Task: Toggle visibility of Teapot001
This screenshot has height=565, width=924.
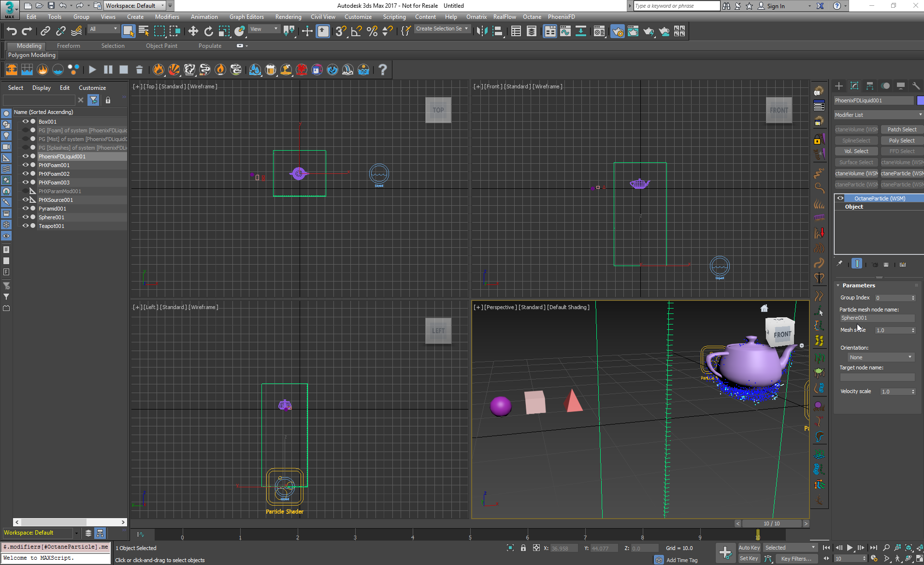Action: [26, 226]
